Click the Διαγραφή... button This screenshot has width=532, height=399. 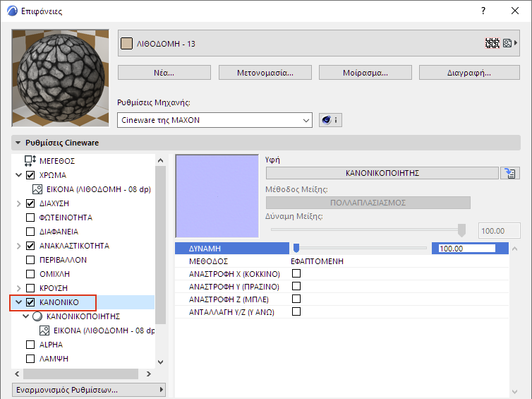pos(469,73)
